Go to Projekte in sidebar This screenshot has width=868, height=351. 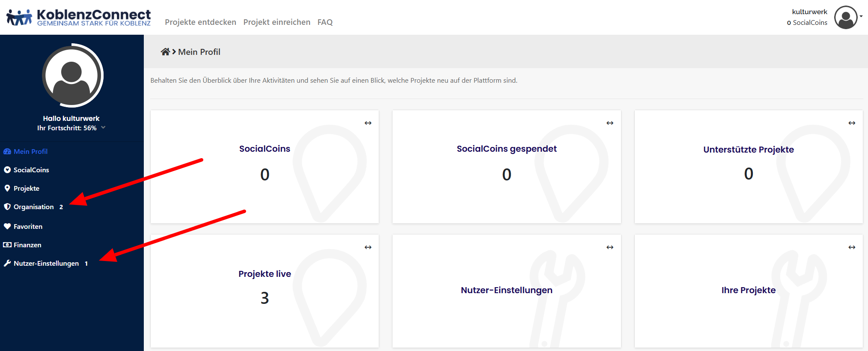(26, 189)
